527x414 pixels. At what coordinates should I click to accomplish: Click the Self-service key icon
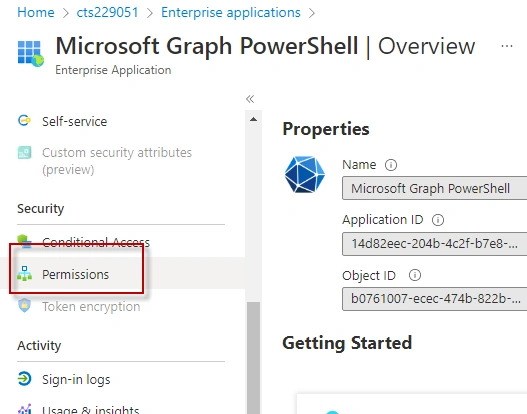24,120
